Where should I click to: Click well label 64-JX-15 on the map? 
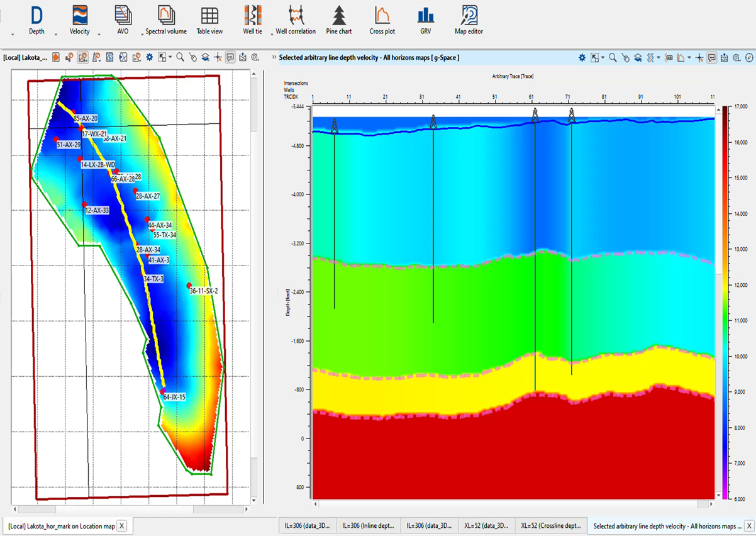174,397
